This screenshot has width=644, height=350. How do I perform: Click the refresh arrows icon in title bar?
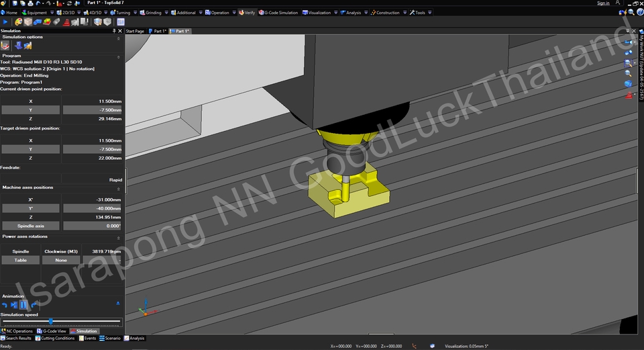[69, 3]
